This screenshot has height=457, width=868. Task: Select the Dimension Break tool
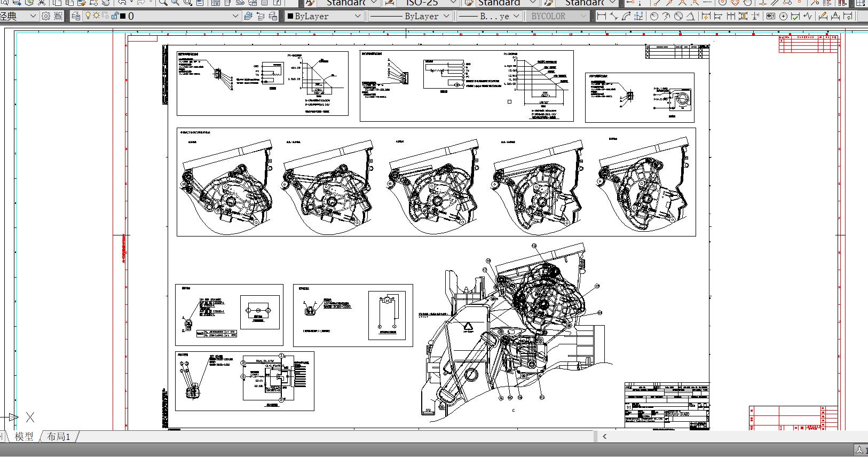coord(755,16)
